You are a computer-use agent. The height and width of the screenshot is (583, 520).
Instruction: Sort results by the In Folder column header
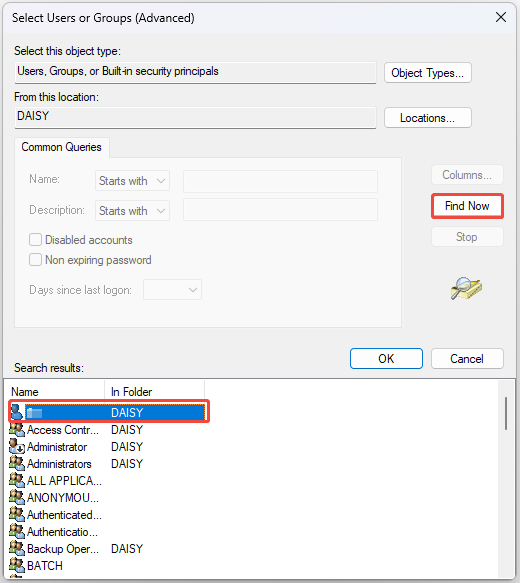pyautogui.click(x=154, y=391)
